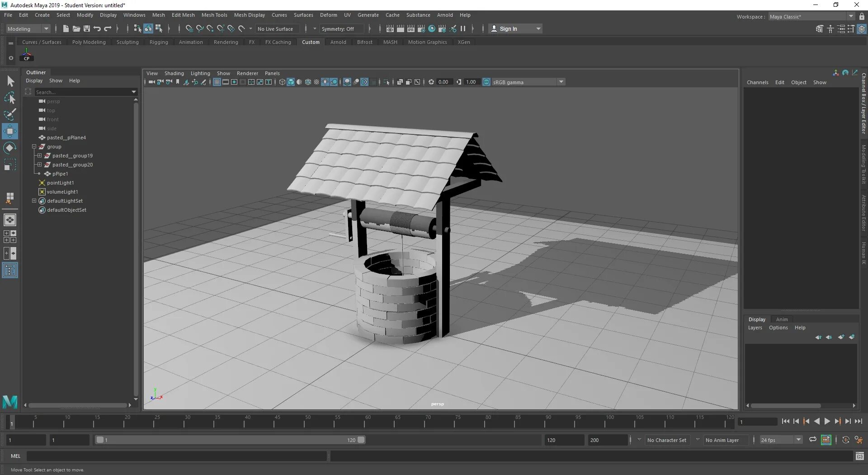
Task: Click Outliner horizontal scrollbar
Action: (x=77, y=405)
